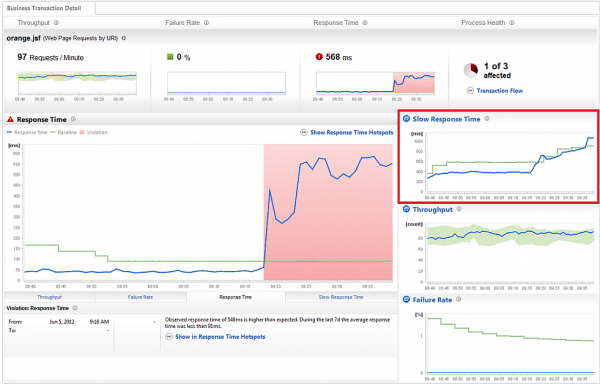Click the info icon beside orange.jsf title

(x=124, y=38)
